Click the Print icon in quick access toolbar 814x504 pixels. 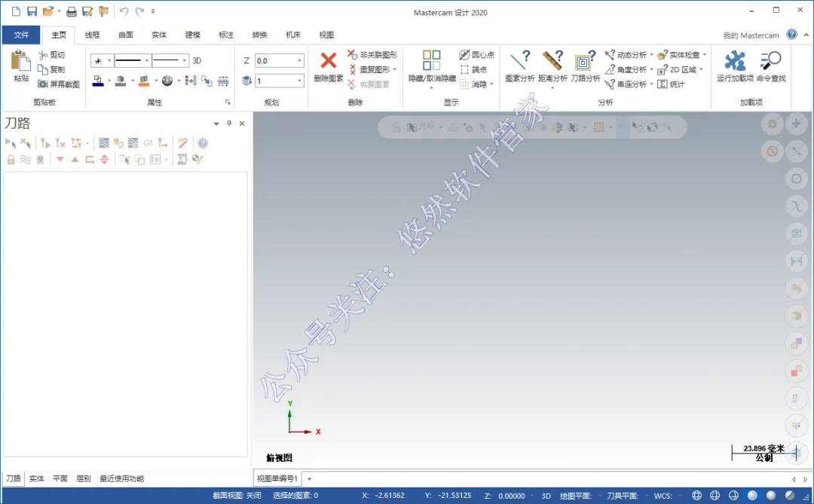(72, 11)
